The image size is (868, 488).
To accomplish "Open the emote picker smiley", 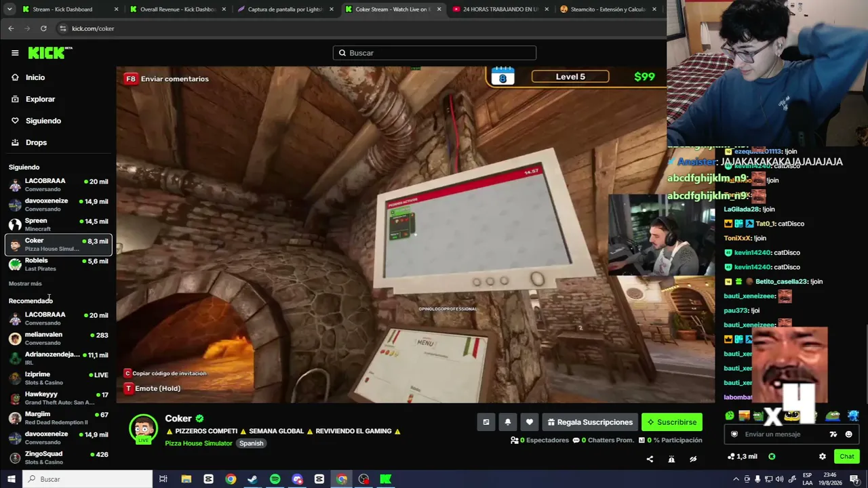I will click(849, 434).
